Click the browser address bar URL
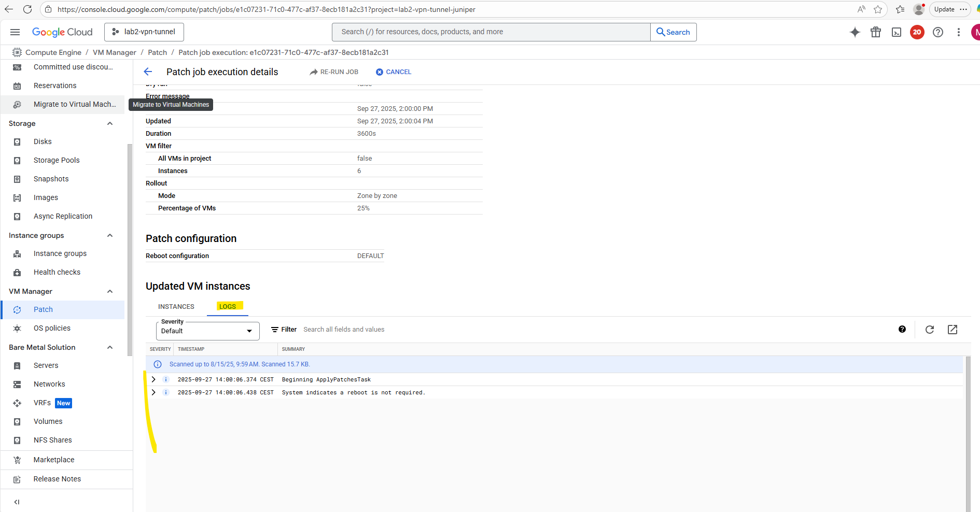 pyautogui.click(x=267, y=9)
